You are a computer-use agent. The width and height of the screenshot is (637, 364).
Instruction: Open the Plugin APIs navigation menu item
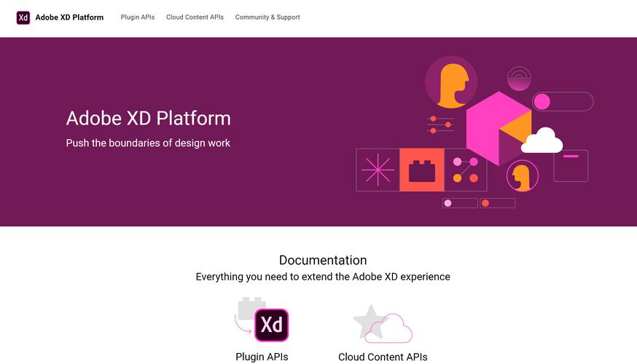pyautogui.click(x=138, y=17)
